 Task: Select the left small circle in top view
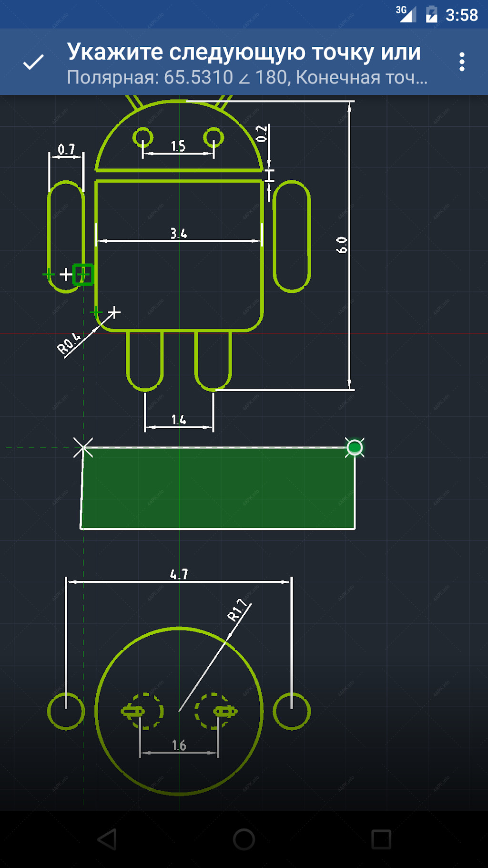pyautogui.click(x=66, y=711)
